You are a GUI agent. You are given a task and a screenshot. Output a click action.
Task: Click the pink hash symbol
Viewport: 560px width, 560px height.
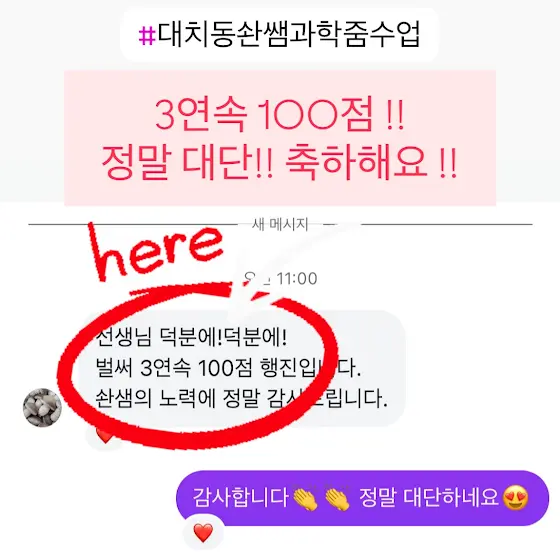point(147,36)
